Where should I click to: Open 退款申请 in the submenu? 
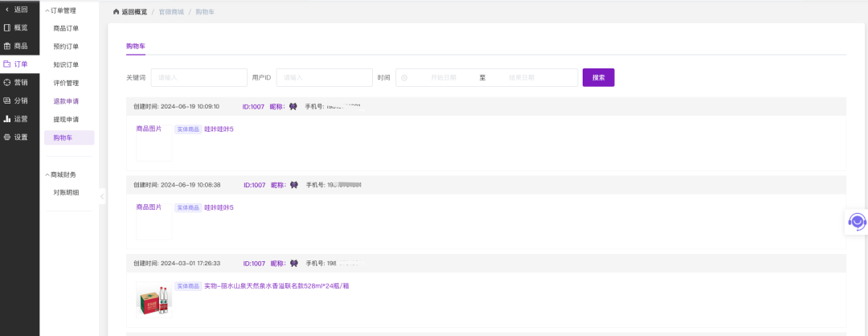click(66, 101)
